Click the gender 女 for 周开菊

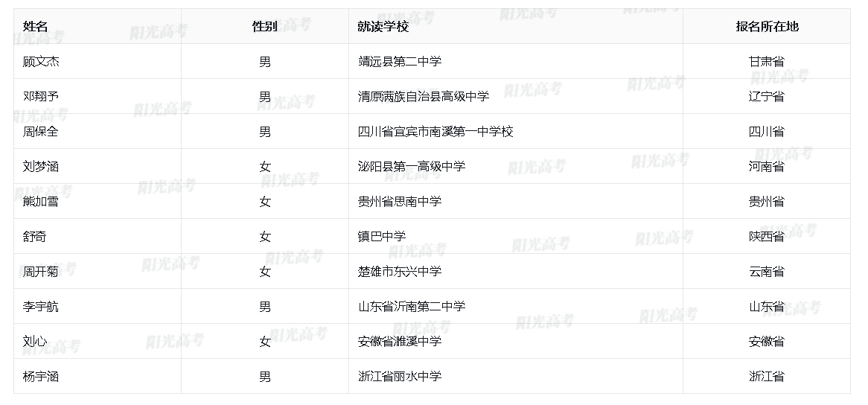coord(265,272)
